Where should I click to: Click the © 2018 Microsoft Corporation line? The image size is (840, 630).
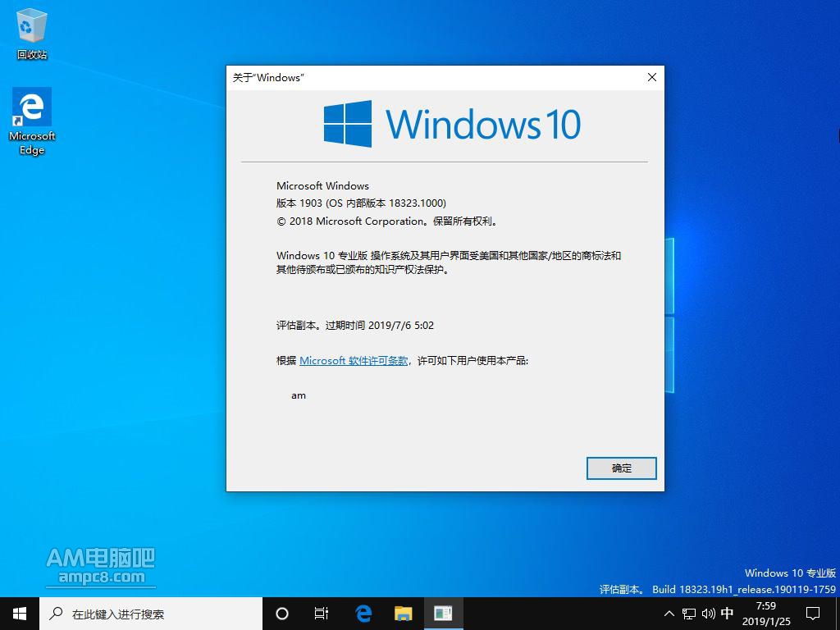point(388,221)
